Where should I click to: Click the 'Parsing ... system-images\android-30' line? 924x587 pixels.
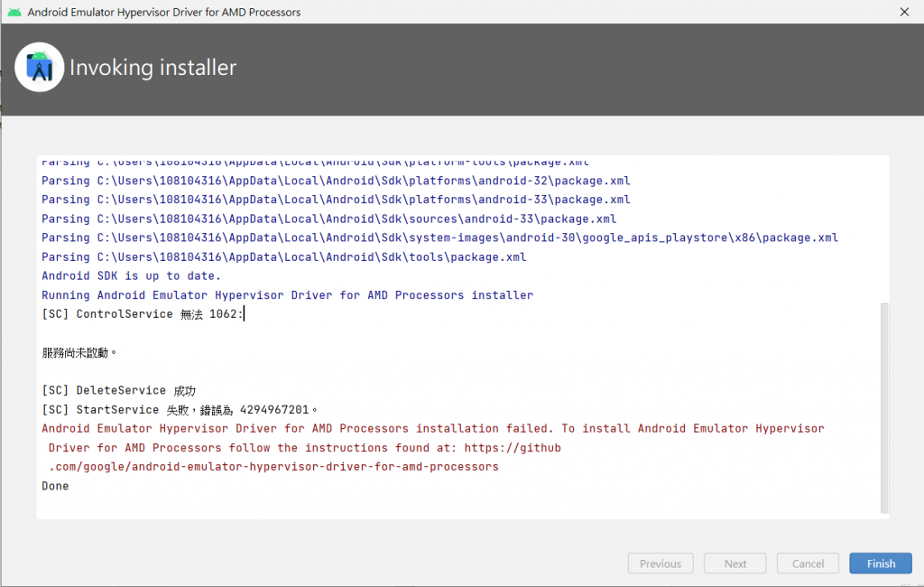(439, 238)
